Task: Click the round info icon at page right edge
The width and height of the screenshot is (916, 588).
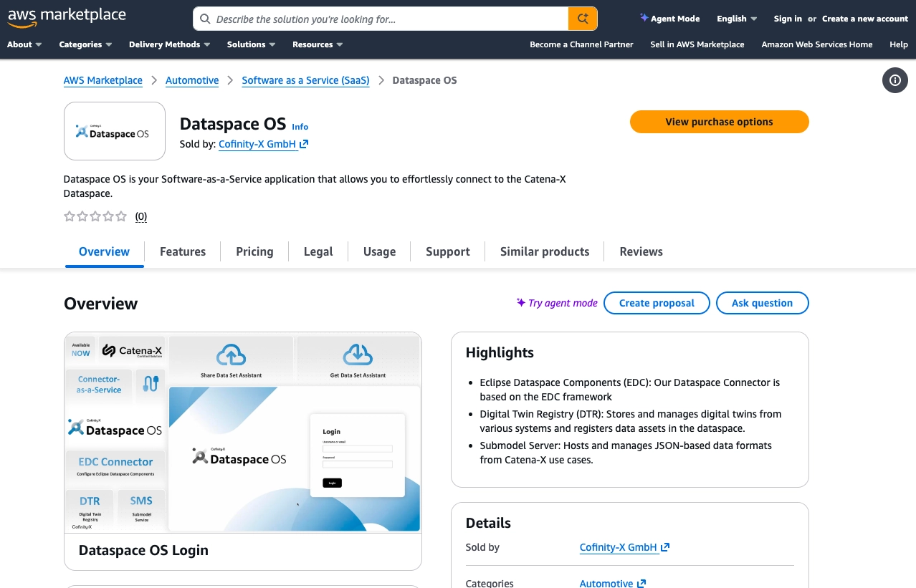Action: (x=894, y=80)
